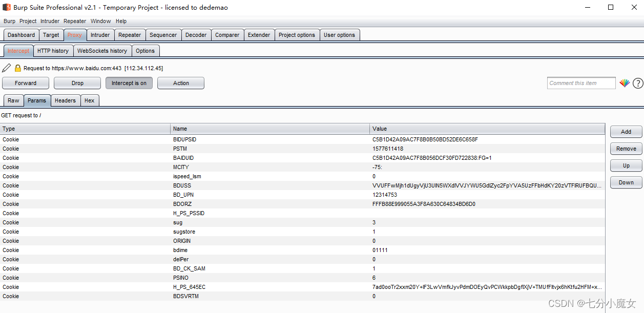Click the padlock HTTPS icon

18,68
